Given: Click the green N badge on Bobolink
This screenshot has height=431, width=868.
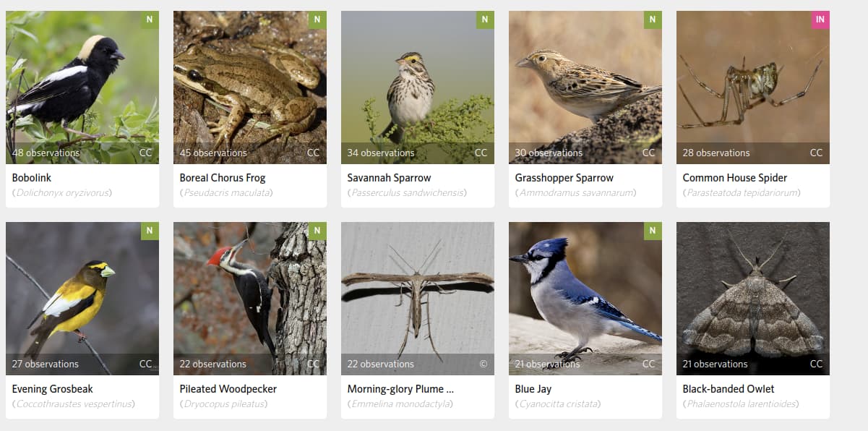Looking at the screenshot, I should 150,20.
